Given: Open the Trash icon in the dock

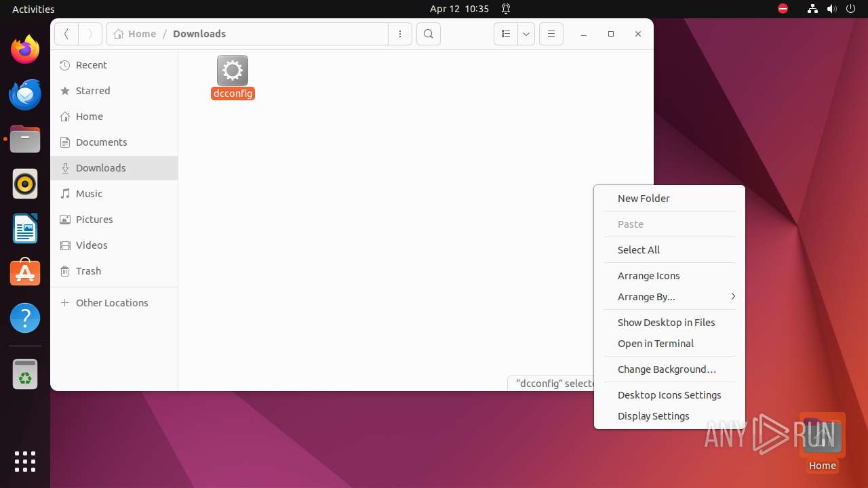Looking at the screenshot, I should click(x=25, y=374).
